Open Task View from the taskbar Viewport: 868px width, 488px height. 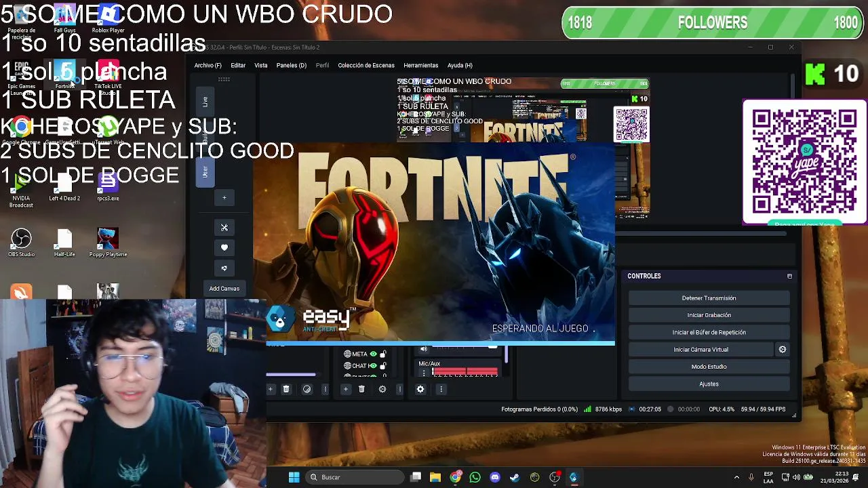pos(416,477)
